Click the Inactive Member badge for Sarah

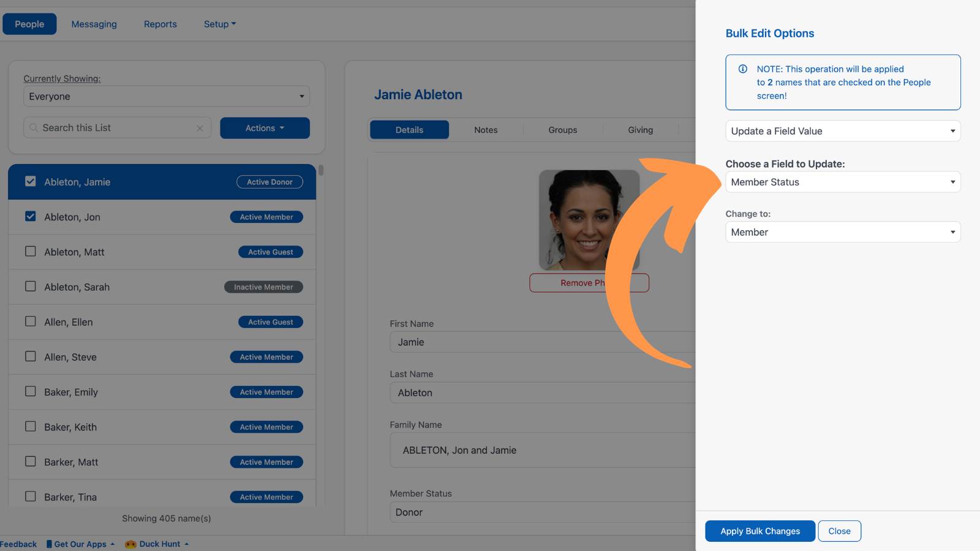coord(263,287)
